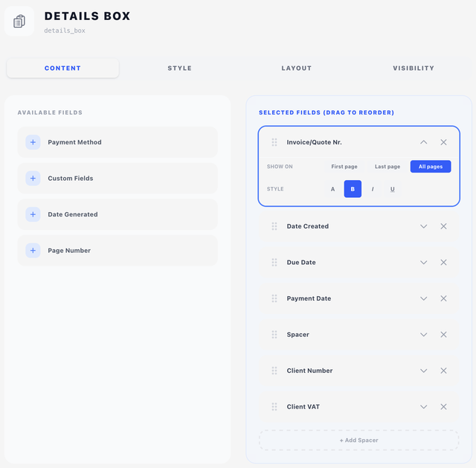
Task: Grab the drag handle of Client VAT
Action: pyautogui.click(x=274, y=407)
